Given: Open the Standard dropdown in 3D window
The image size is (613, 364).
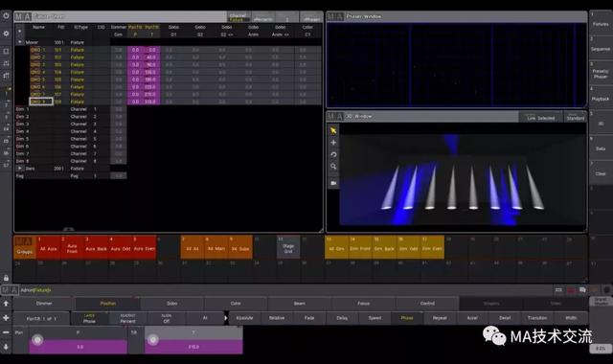Looking at the screenshot, I should [575, 117].
